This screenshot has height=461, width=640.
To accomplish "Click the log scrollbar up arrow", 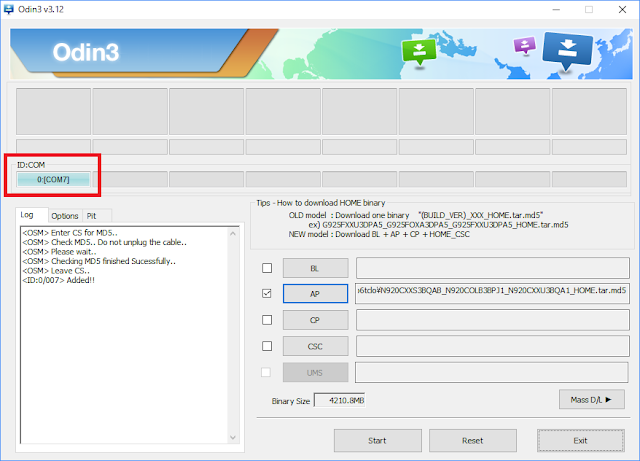I will [x=233, y=234].
